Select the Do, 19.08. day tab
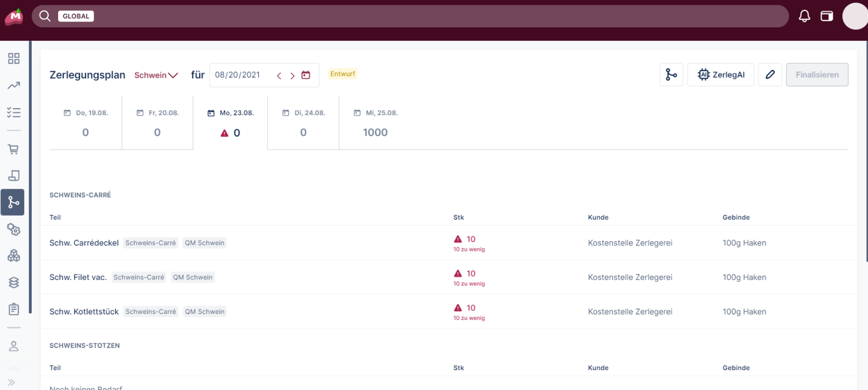The height and width of the screenshot is (390, 868). [x=85, y=123]
